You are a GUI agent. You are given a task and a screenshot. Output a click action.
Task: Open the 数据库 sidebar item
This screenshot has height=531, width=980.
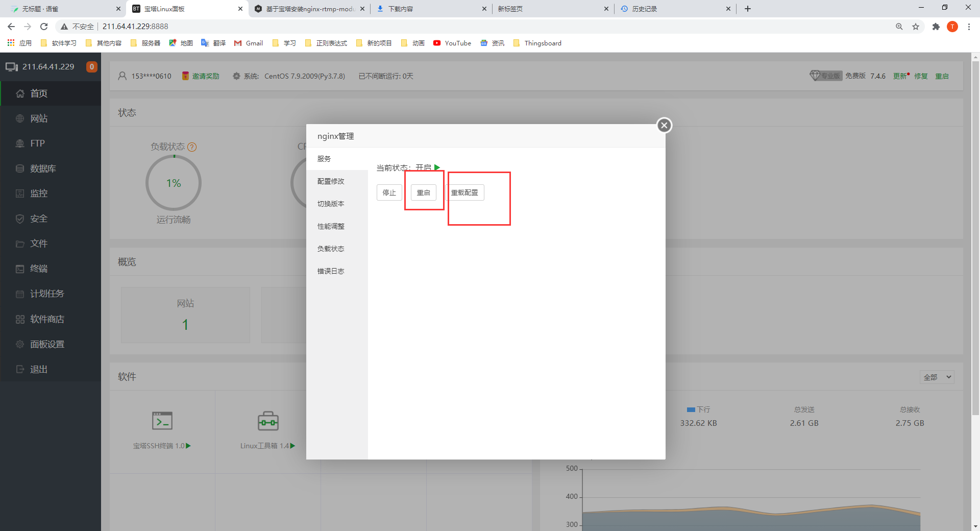[43, 168]
